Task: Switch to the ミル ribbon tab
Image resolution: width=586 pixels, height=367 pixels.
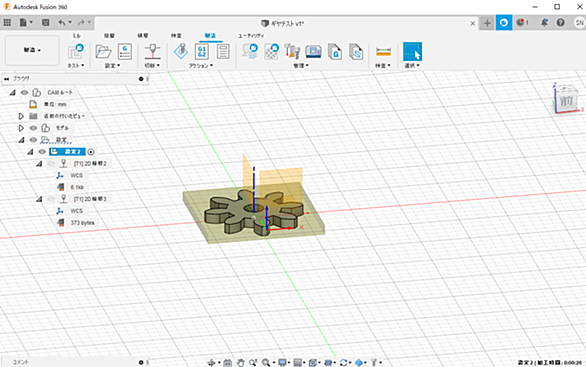Action: 77,36
